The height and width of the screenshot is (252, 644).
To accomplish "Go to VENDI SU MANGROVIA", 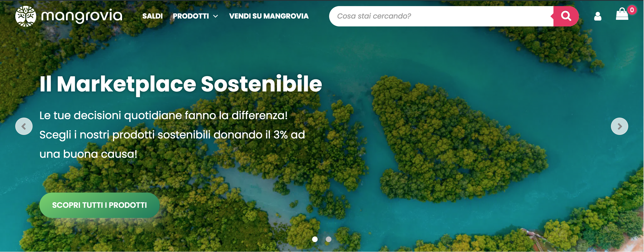I will [269, 16].
